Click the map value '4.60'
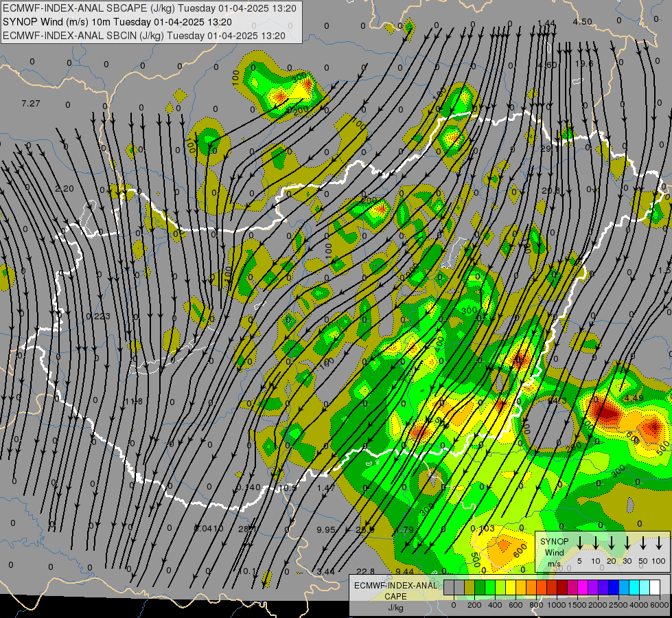Viewport: 672px width, 618px height. (x=547, y=65)
